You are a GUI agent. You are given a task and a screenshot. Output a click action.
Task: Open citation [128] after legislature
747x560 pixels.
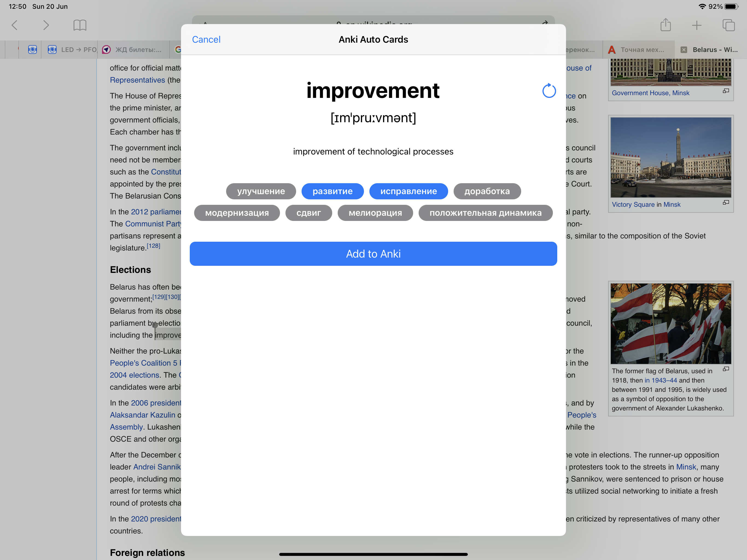153,246
